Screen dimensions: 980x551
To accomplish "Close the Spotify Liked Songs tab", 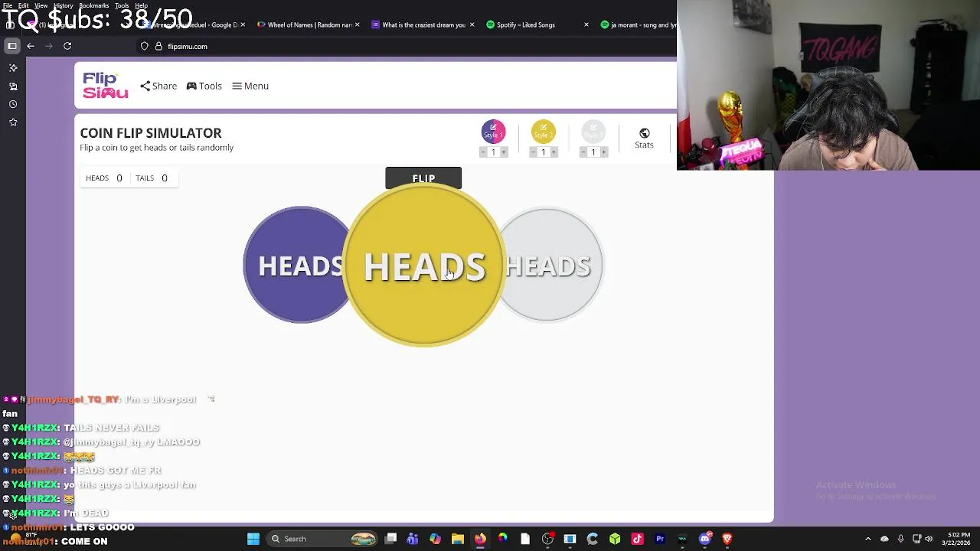I will (x=586, y=24).
